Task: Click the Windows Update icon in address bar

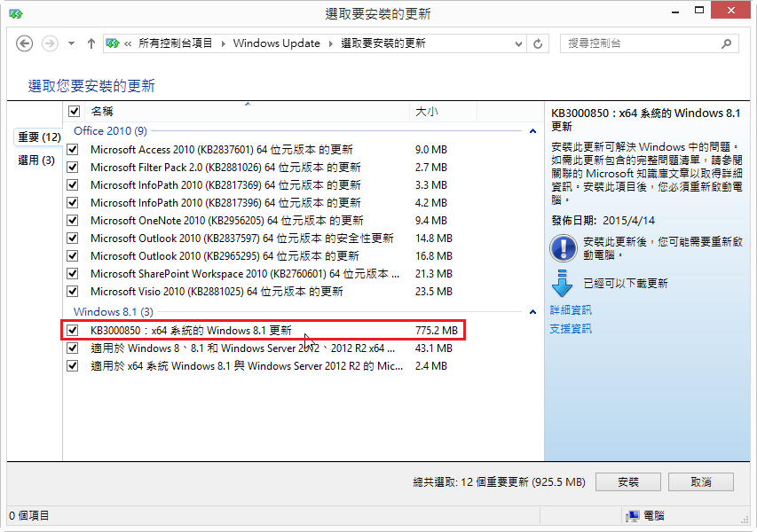Action: pyautogui.click(x=113, y=43)
